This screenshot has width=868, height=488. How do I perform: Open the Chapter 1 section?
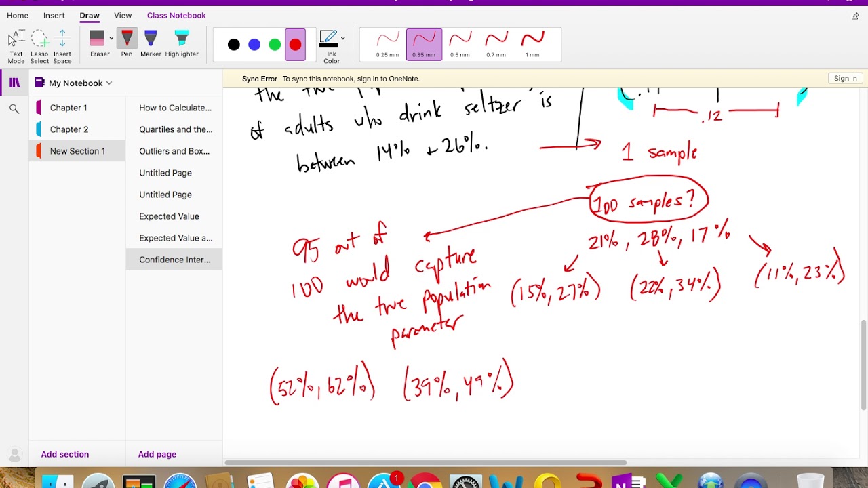pyautogui.click(x=77, y=108)
